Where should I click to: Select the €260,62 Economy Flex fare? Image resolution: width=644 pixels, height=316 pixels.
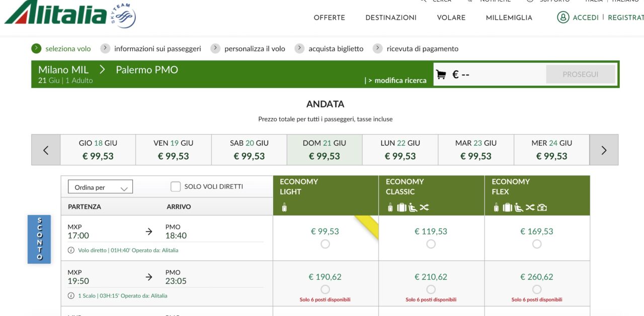tap(537, 289)
